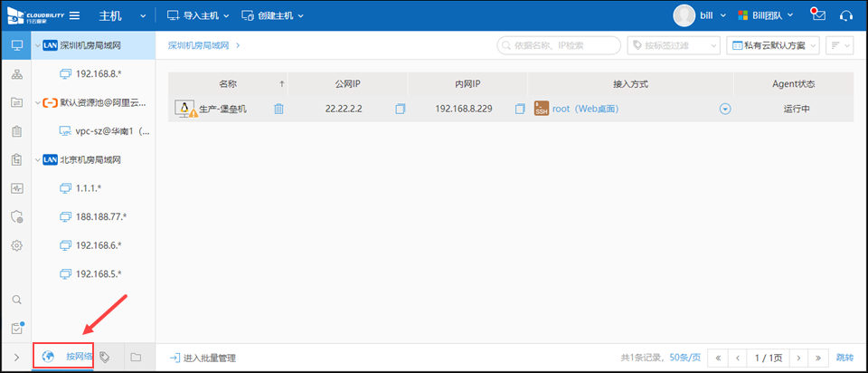Open the headset support icon
Image resolution: width=868 pixels, height=373 pixels.
(846, 15)
